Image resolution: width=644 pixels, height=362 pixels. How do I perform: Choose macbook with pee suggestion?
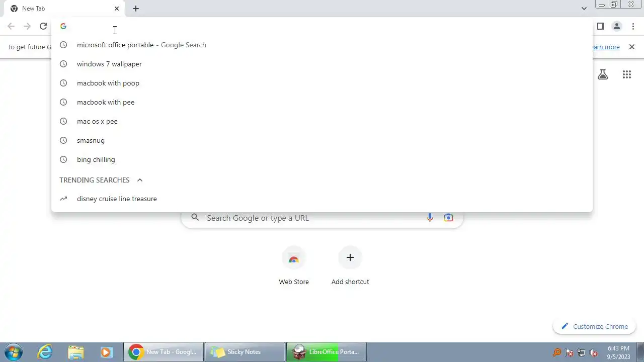(322, 102)
